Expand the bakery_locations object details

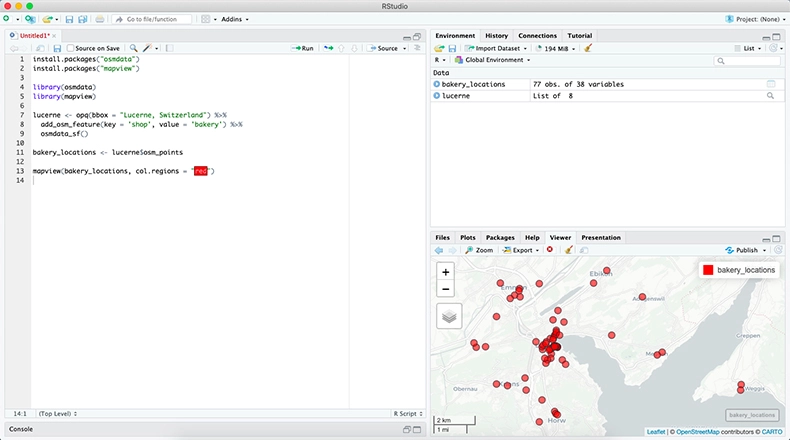[437, 85]
